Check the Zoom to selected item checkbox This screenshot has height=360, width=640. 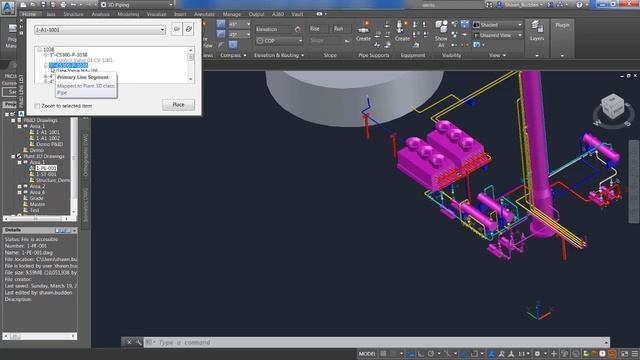click(x=37, y=106)
